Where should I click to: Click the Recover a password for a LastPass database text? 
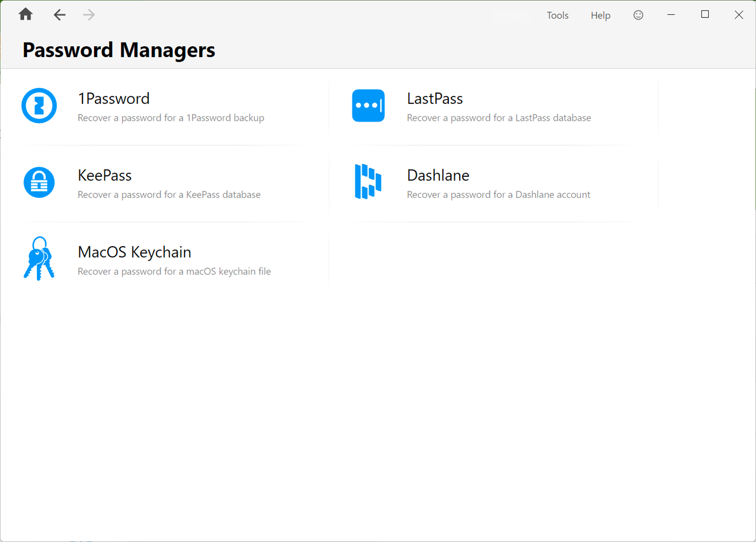pyautogui.click(x=498, y=118)
